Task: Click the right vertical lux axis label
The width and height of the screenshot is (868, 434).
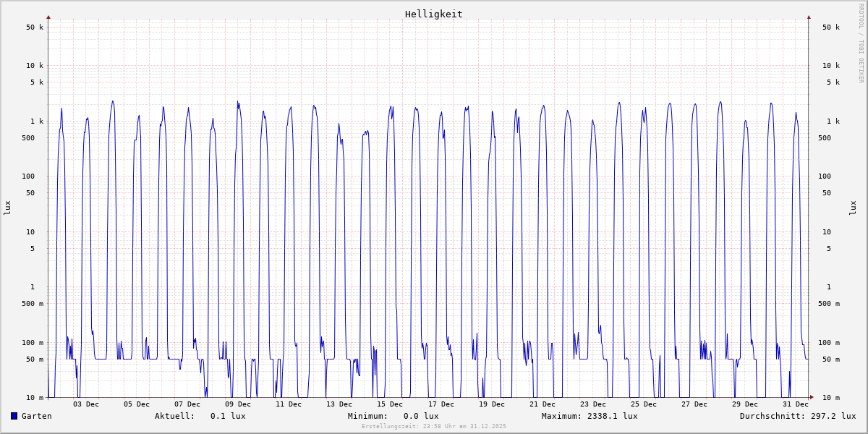Action: [853, 208]
